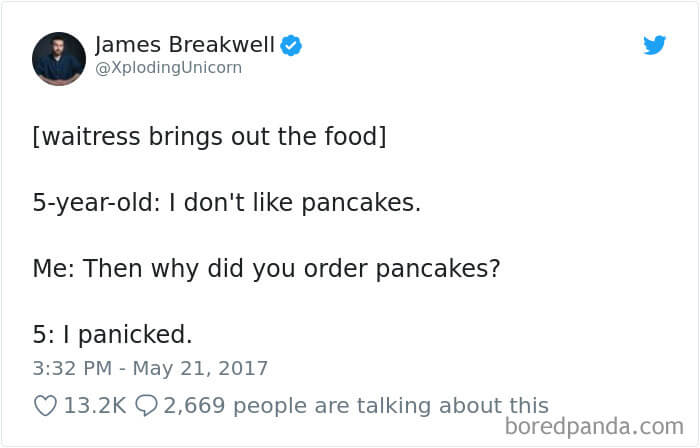
Task: Open James Breakwell's profile avatar
Action: coord(58,58)
